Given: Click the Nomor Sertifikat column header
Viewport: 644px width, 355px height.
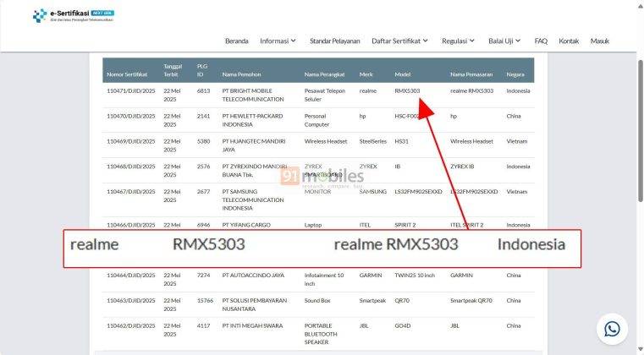Looking at the screenshot, I should 127,74.
